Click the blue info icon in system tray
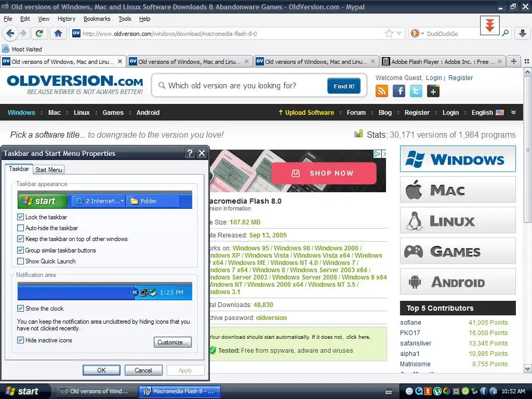Viewport: 532px width, 399px height. [x=483, y=391]
